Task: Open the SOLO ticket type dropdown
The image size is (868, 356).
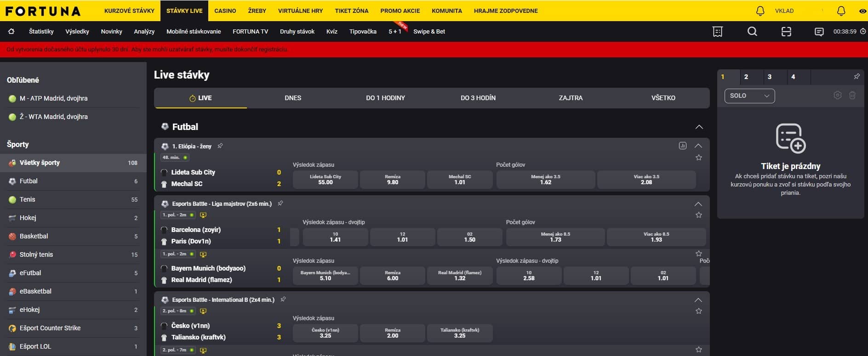Action: (749, 96)
